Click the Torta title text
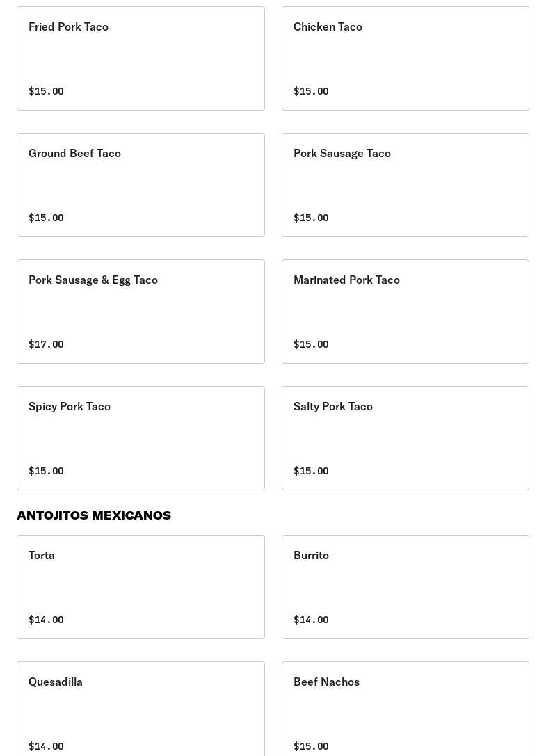This screenshot has width=546, height=756. click(x=42, y=556)
